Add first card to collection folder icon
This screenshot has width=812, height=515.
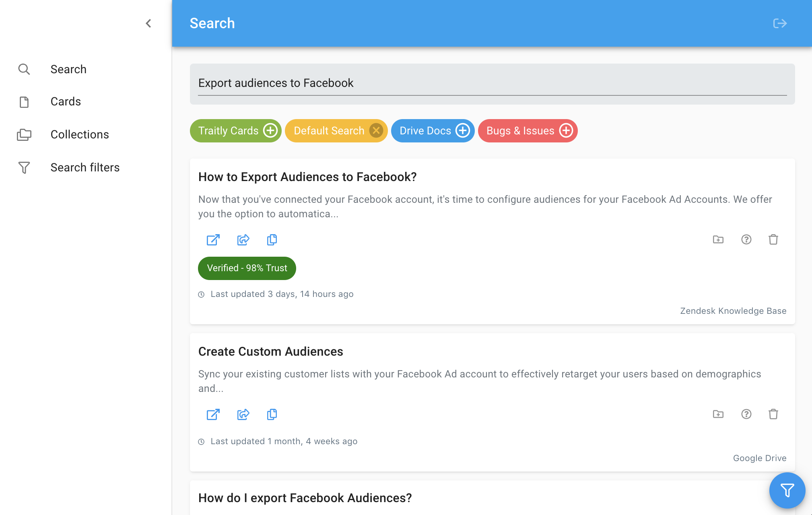(x=718, y=240)
